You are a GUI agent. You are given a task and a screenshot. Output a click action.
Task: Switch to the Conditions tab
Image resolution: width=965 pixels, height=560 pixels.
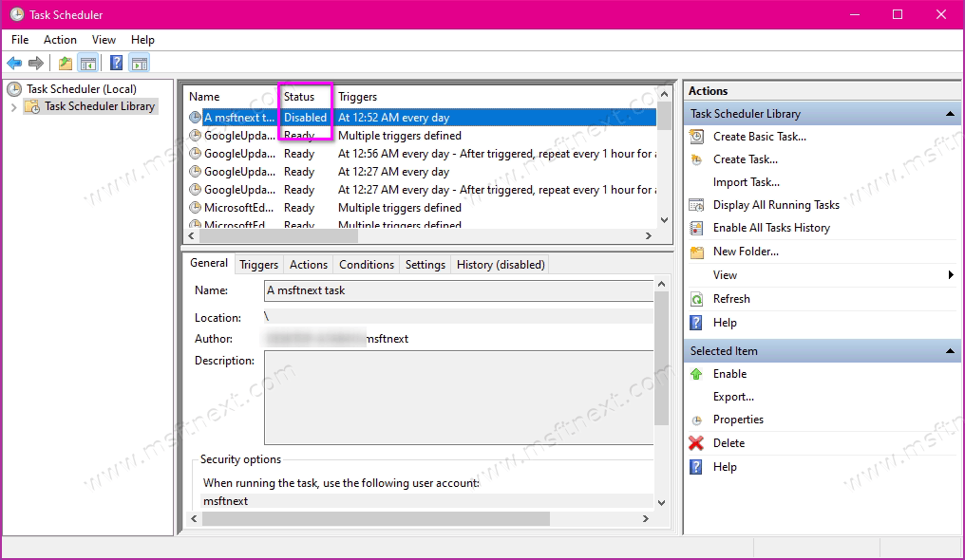[366, 264]
